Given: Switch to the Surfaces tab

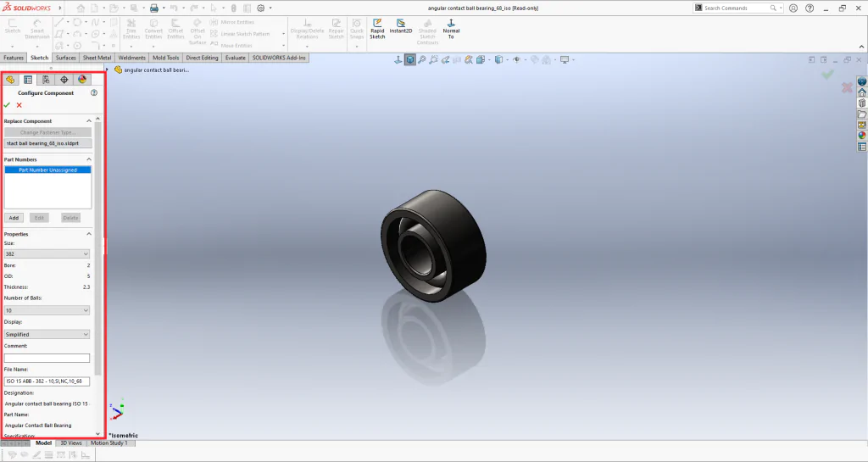Looking at the screenshot, I should [x=66, y=58].
